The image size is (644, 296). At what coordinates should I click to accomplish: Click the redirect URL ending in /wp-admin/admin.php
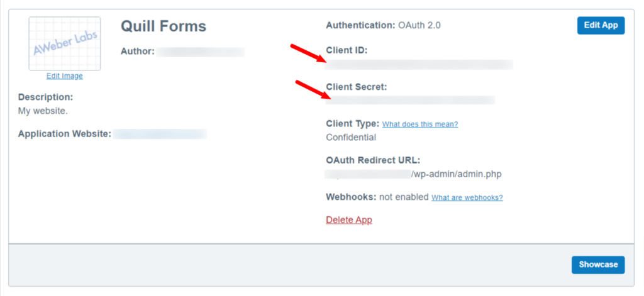[414, 175]
